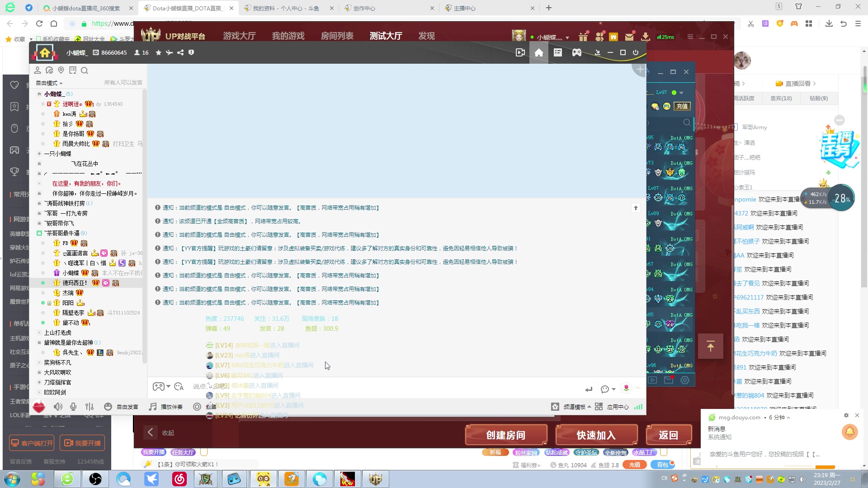Click the equalizer mixer icon in YY bottom bar
The height and width of the screenshot is (488, 868).
coord(90,407)
